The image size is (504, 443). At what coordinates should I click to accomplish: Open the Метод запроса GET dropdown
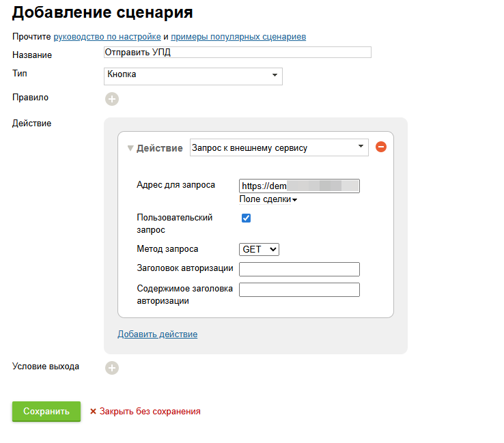(259, 250)
